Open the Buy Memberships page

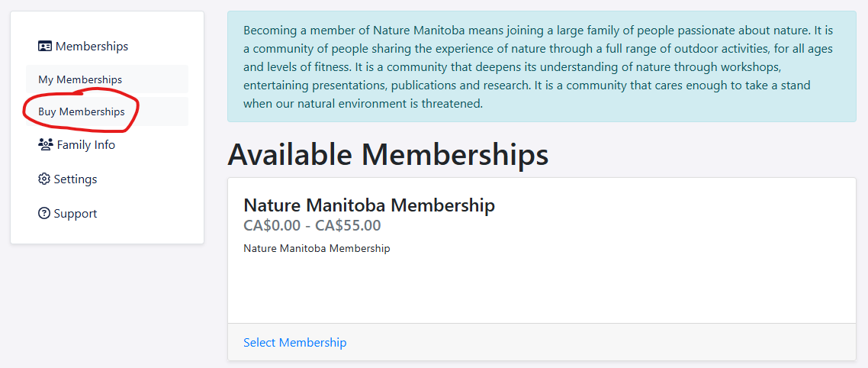82,111
